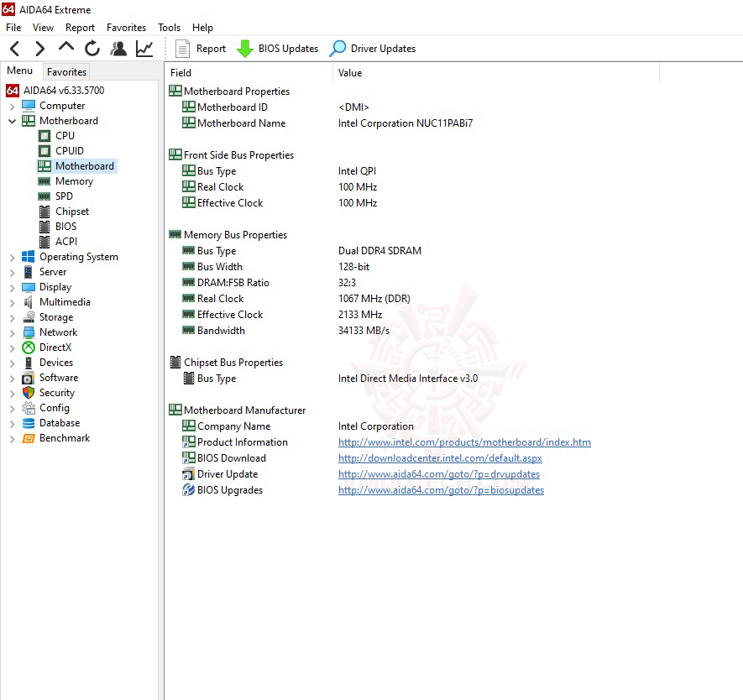The image size is (743, 700).
Task: Expand the Server tree node
Action: click(x=13, y=272)
